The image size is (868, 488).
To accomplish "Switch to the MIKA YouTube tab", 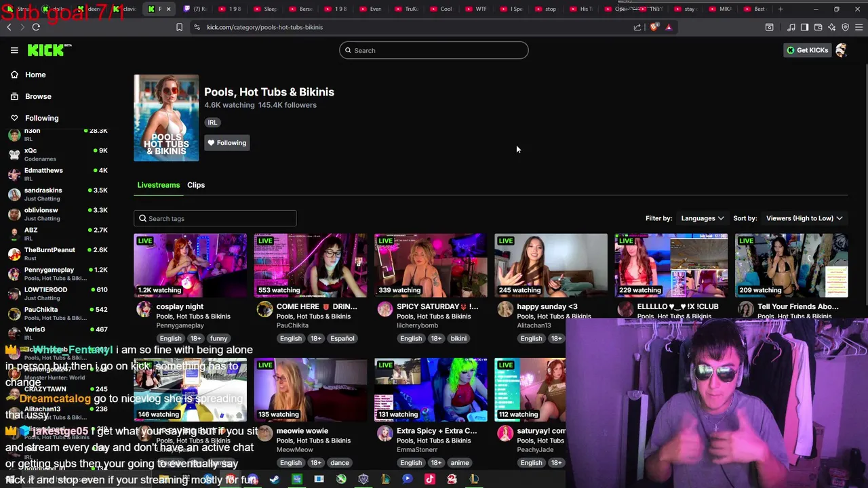I will (720, 9).
